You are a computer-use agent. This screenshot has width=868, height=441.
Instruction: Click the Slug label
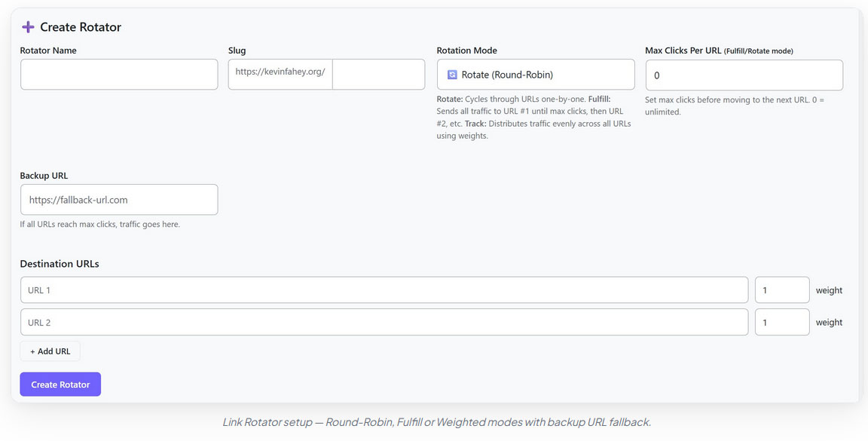tap(237, 51)
